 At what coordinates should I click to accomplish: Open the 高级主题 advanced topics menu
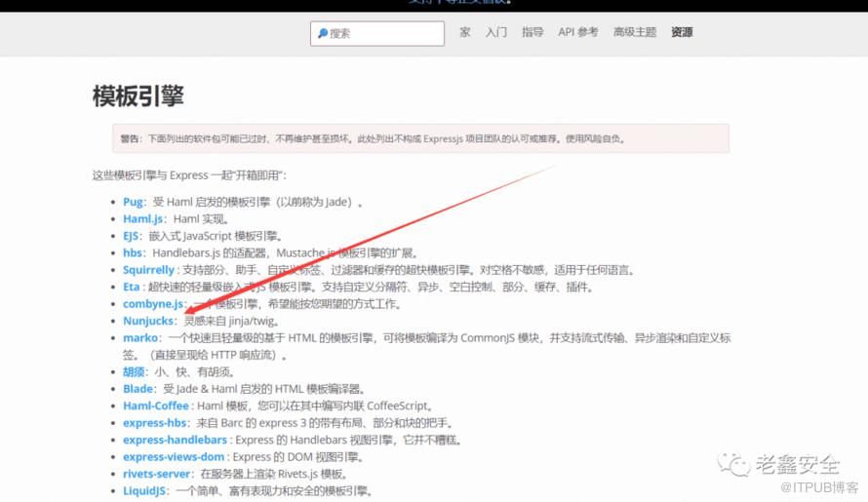click(x=635, y=32)
